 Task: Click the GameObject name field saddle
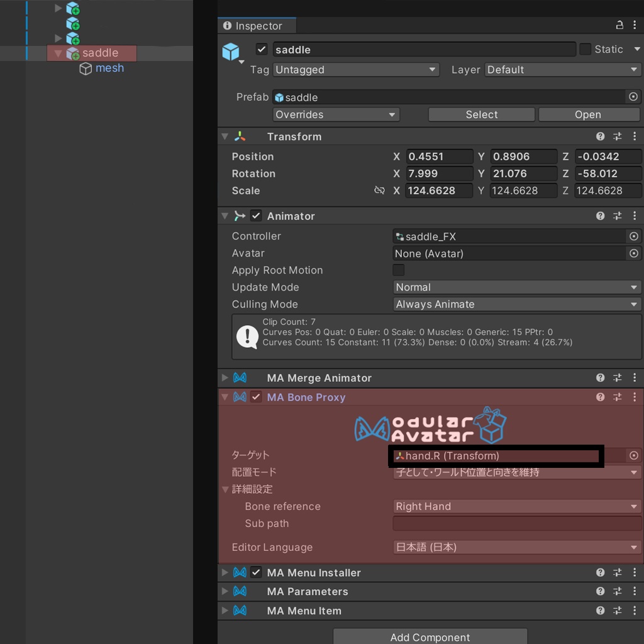click(424, 49)
